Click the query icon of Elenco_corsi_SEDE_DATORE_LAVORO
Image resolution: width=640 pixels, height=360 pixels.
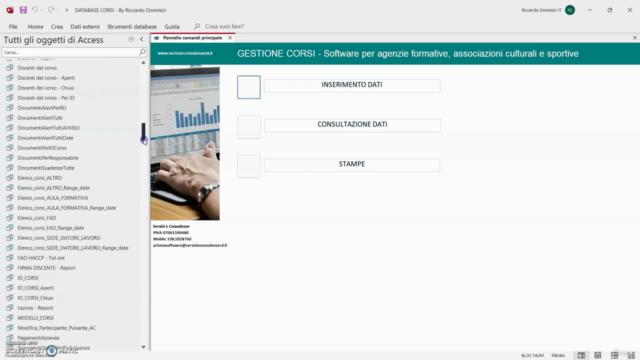10,238
